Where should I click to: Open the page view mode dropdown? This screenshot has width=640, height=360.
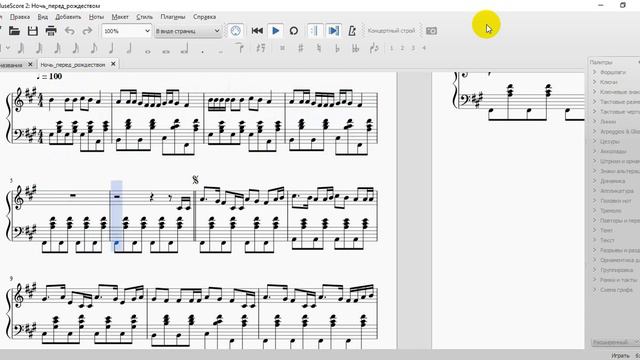coord(188,31)
